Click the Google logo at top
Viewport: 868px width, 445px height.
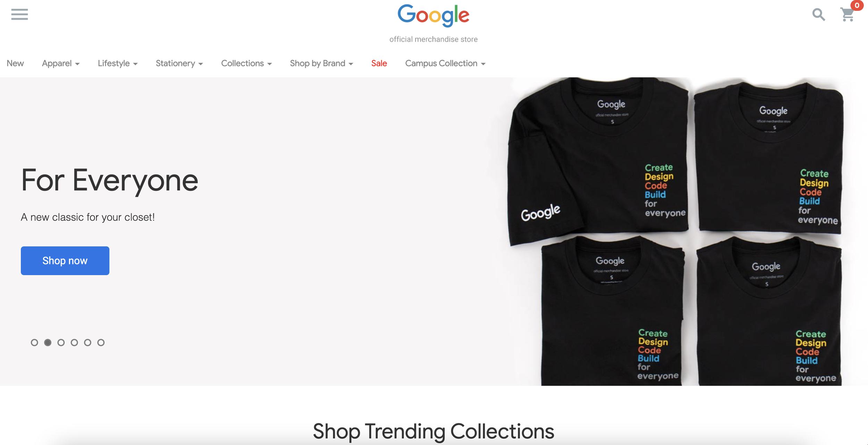coord(433,16)
